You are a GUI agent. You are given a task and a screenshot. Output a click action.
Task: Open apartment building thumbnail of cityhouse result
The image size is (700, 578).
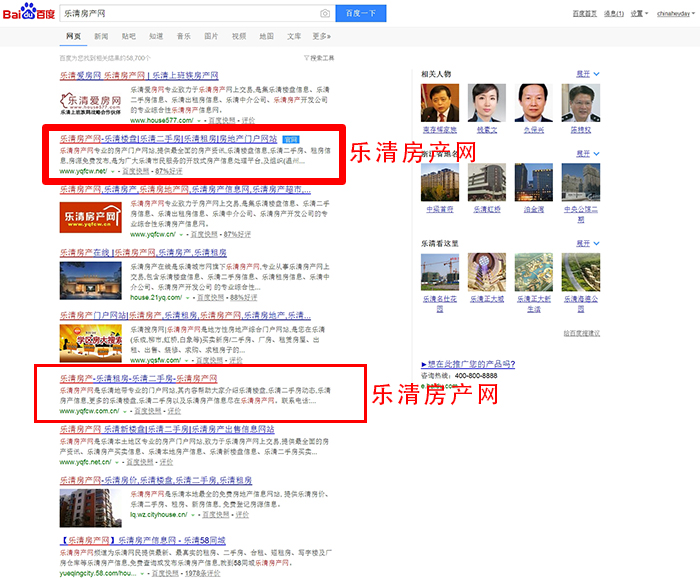pos(91,508)
